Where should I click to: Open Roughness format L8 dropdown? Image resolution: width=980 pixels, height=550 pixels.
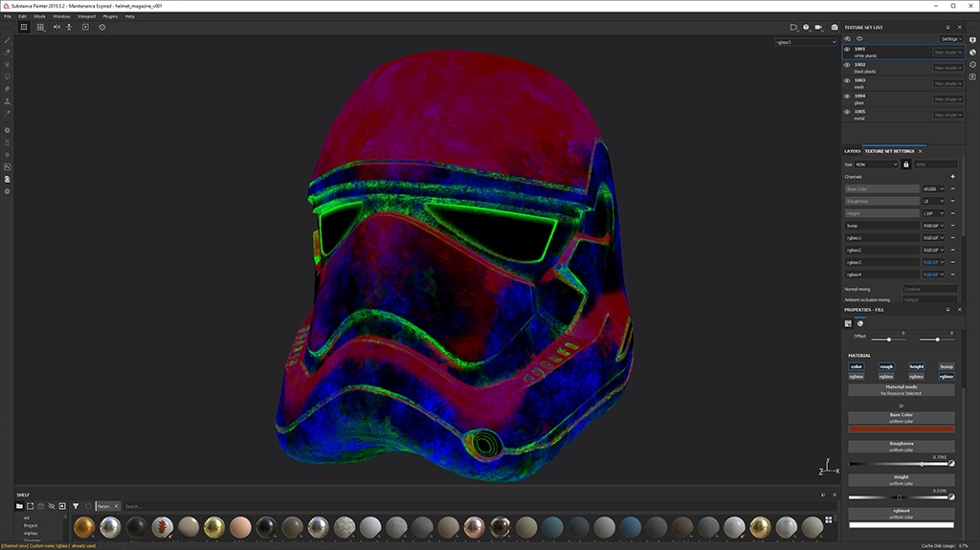click(x=934, y=201)
